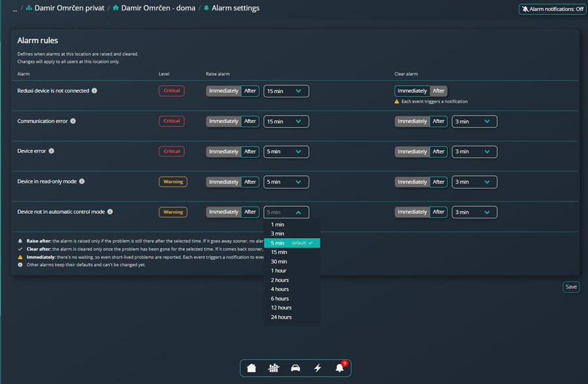Open the home icon in bottom navigation
This screenshot has height=384, width=588.
tap(252, 368)
